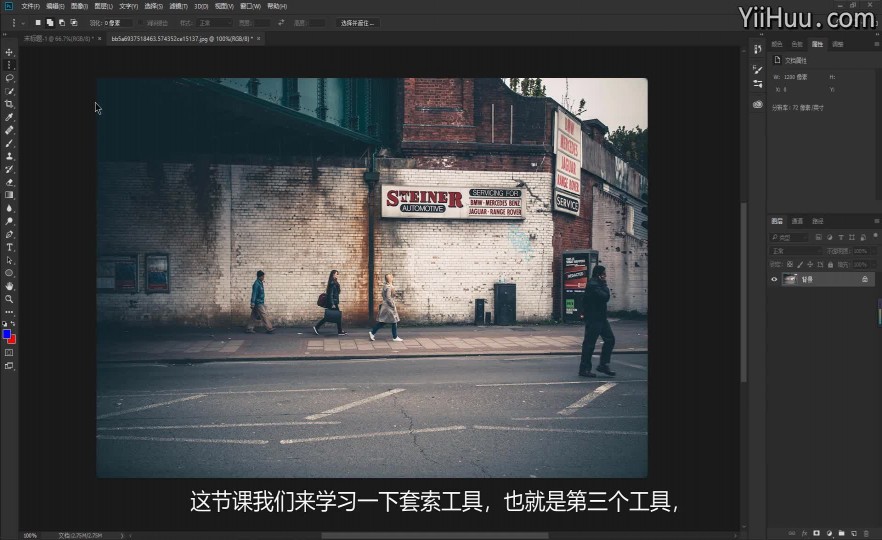Open the 滤镜(T) menu
Image resolution: width=882 pixels, height=540 pixels.
point(178,6)
